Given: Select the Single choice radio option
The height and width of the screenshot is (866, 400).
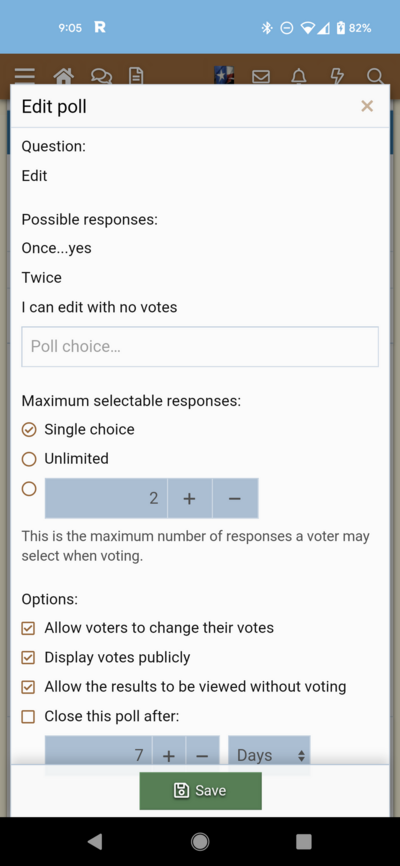Looking at the screenshot, I should [29, 430].
